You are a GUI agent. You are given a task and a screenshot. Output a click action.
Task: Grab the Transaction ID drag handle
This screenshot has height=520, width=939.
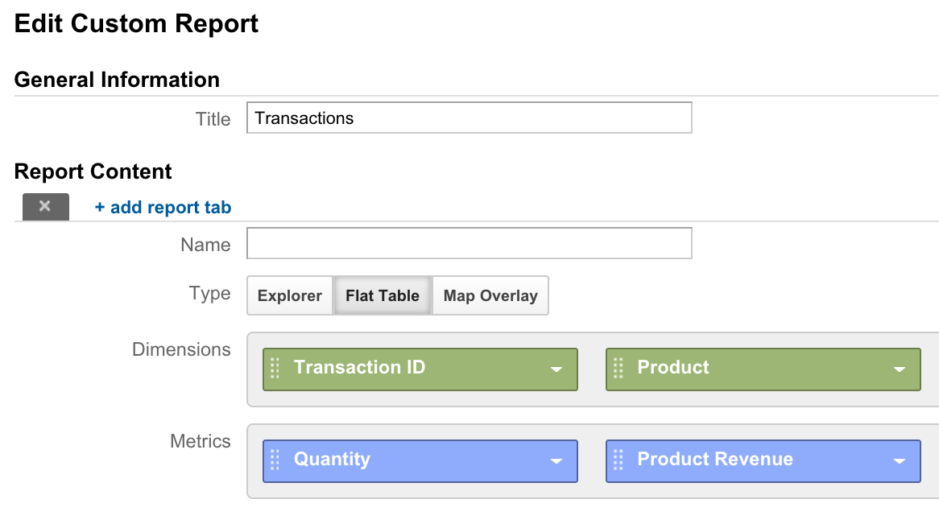tap(275, 368)
